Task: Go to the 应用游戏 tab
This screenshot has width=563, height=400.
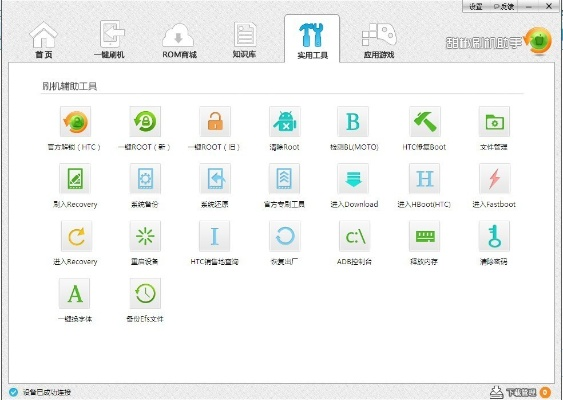Action: tap(379, 41)
